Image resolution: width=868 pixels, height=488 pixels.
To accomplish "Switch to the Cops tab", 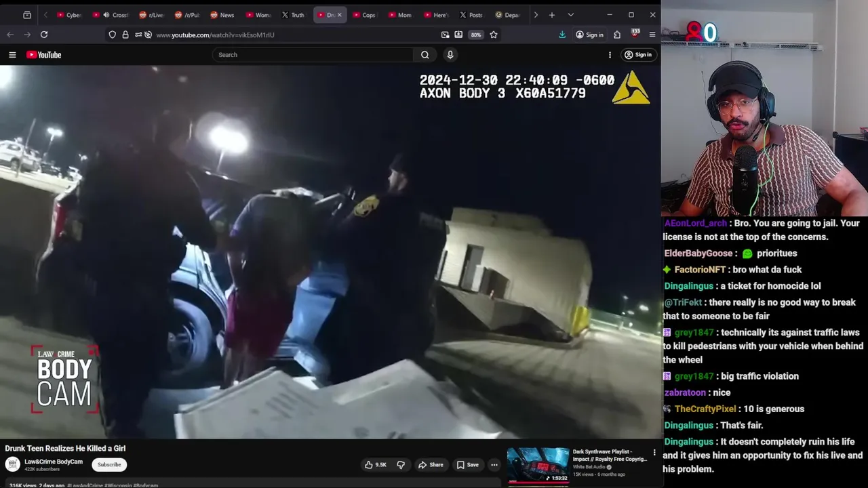I will [x=364, y=15].
